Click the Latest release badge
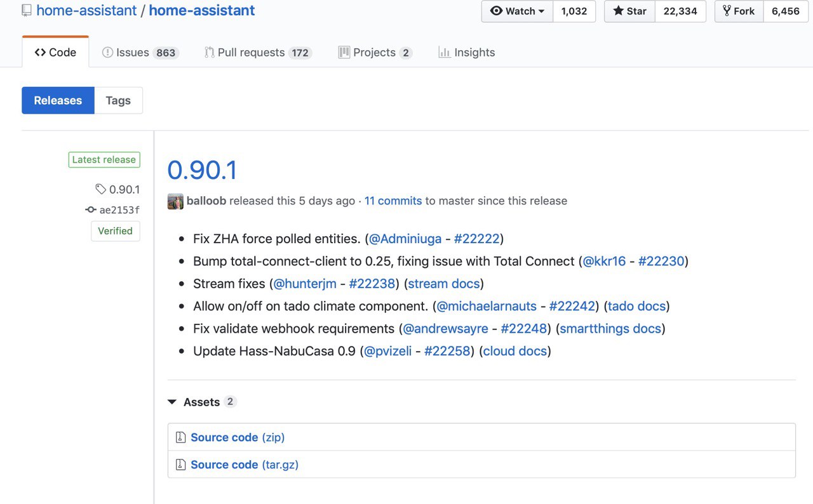This screenshot has width=813, height=504. (104, 160)
